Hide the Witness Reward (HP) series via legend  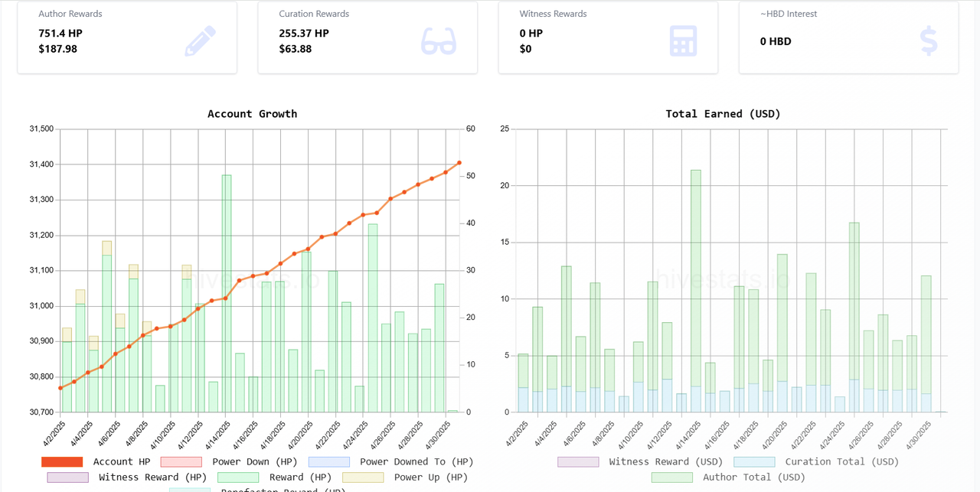coord(127,477)
